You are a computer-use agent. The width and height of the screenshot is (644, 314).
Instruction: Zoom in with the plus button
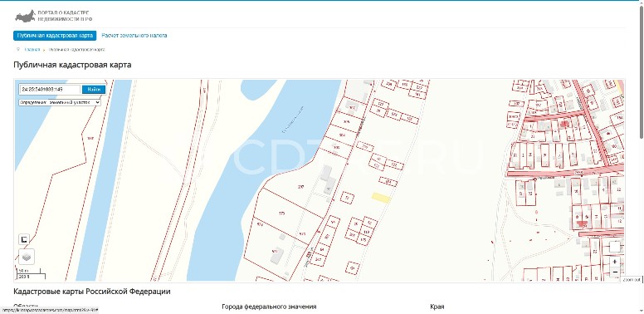[x=614, y=262]
